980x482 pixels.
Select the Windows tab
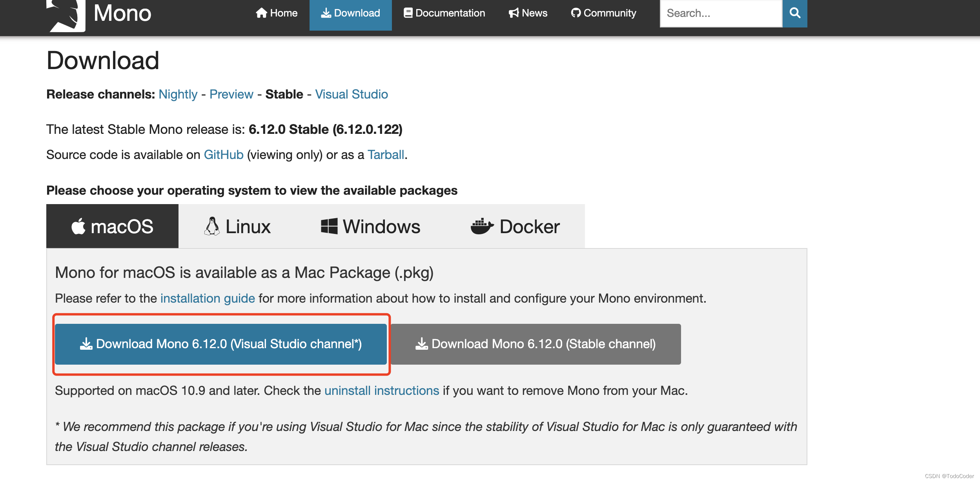(x=371, y=226)
